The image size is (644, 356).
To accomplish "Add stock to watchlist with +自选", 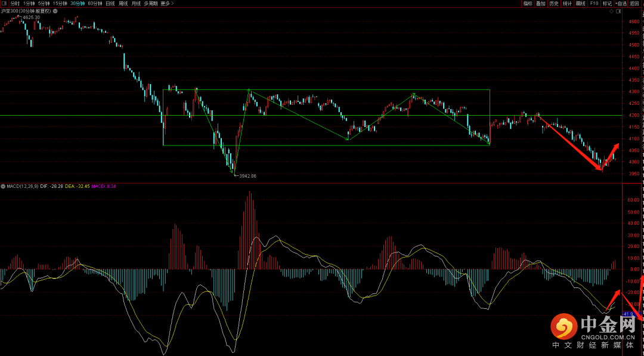I will click(x=621, y=4).
